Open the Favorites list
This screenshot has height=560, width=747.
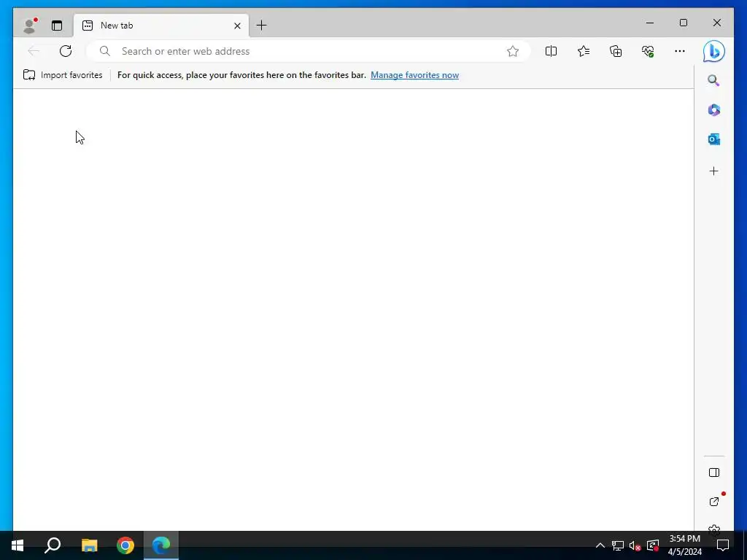click(584, 51)
